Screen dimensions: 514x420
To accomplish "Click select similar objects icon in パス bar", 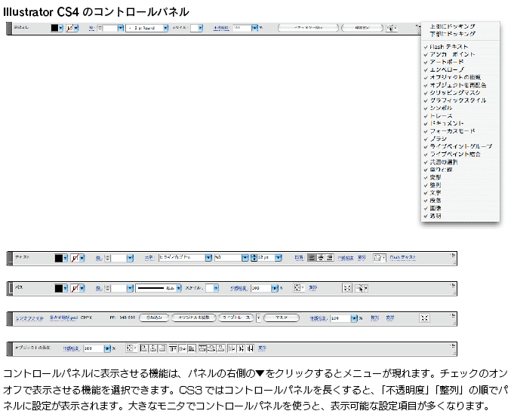I will pos(362,288).
